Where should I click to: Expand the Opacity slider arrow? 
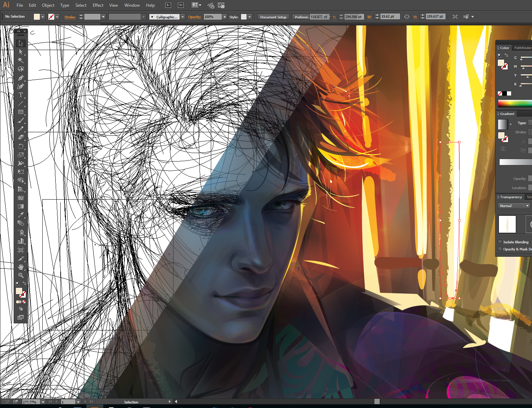pos(225,17)
